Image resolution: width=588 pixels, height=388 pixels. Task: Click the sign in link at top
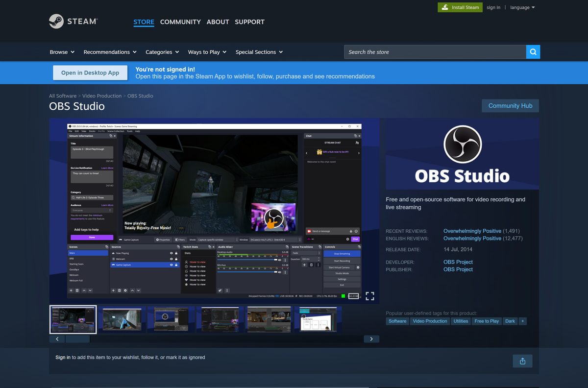493,7
